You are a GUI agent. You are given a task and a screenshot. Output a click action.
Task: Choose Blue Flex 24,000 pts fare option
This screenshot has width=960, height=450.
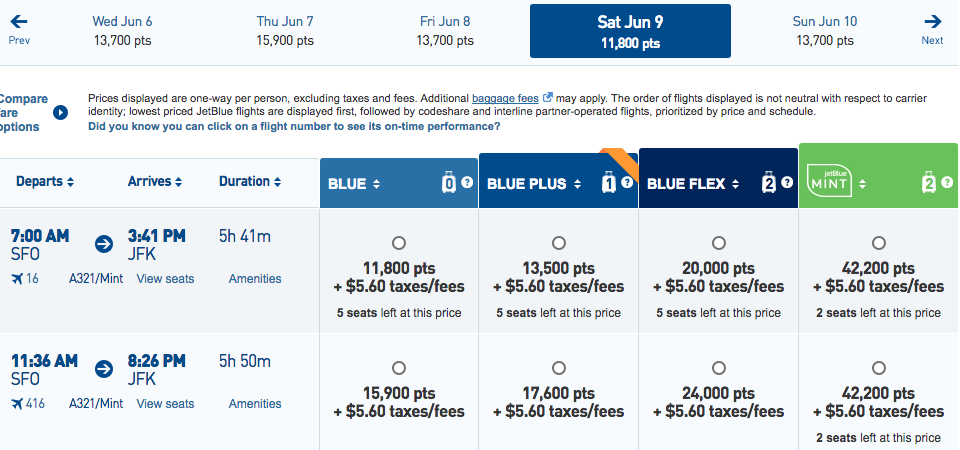(x=718, y=367)
